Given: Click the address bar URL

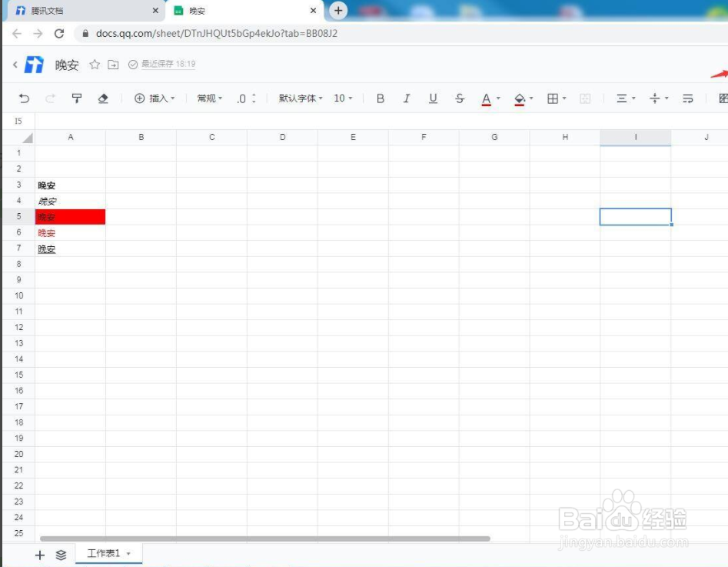Looking at the screenshot, I should point(216,33).
